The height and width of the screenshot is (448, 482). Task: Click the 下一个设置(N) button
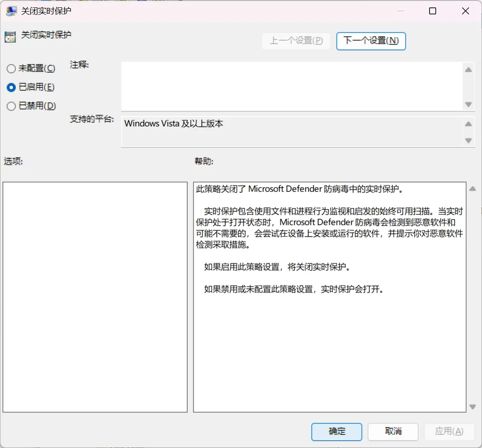[371, 41]
